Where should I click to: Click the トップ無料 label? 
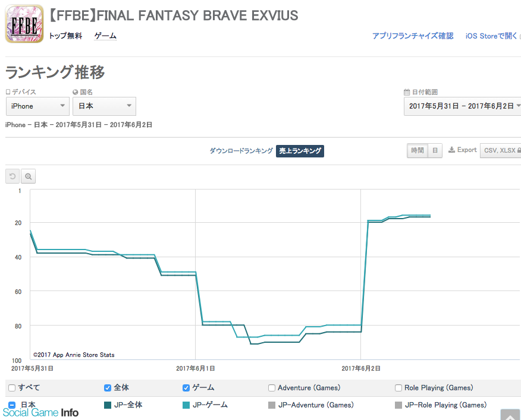click(66, 36)
